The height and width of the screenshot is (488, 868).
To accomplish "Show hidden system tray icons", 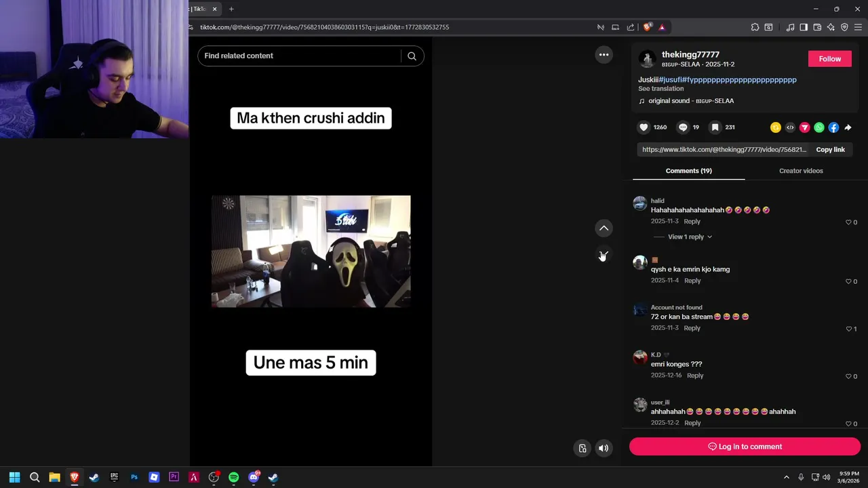I will tap(787, 477).
